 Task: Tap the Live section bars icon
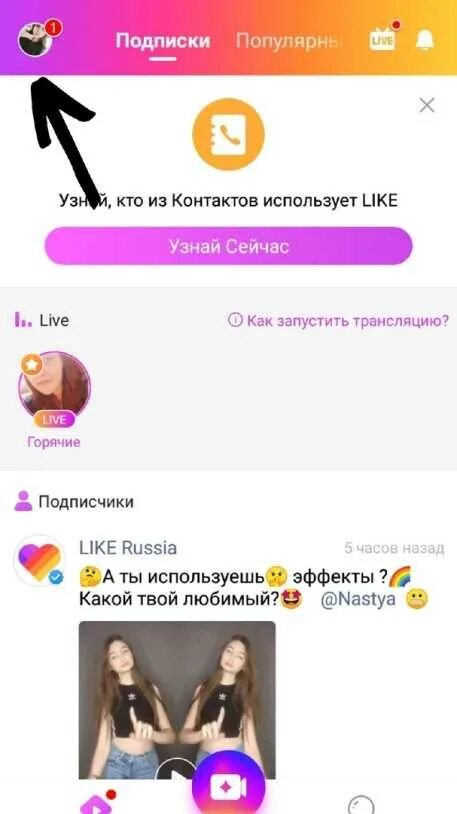point(23,320)
